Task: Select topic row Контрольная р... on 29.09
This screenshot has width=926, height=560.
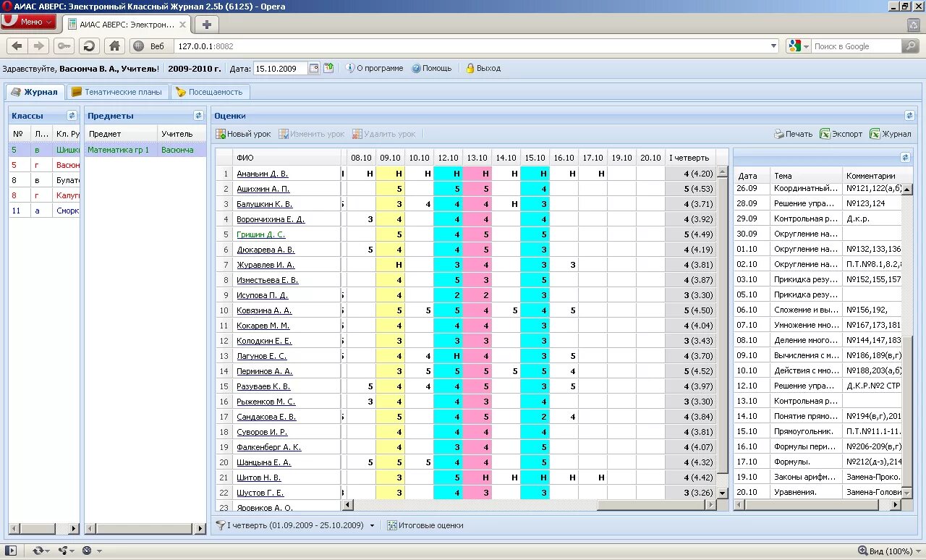Action: 817,219
